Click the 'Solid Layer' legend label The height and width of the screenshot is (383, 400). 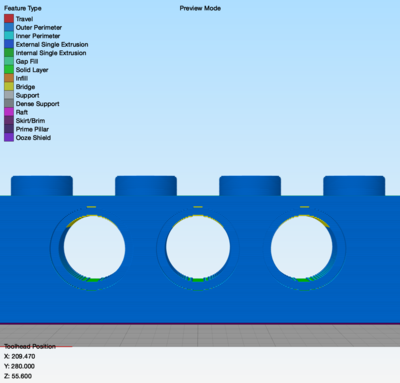coord(32,70)
